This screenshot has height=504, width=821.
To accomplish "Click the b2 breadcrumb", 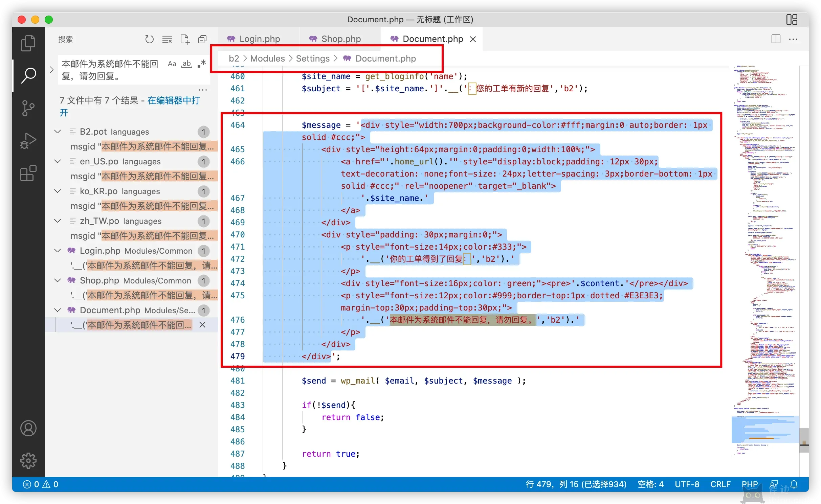I will point(234,59).
